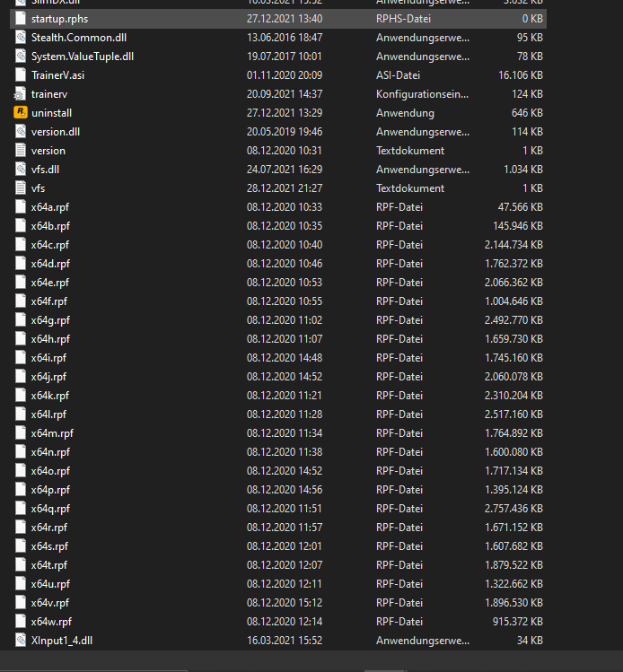Screen dimensions: 623x672
Task: Click the Stealth.Common.dll file icon
Action: [20, 38]
